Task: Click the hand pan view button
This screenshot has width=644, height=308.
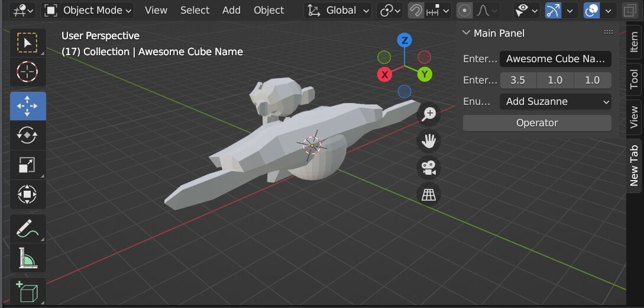Action: 429,141
